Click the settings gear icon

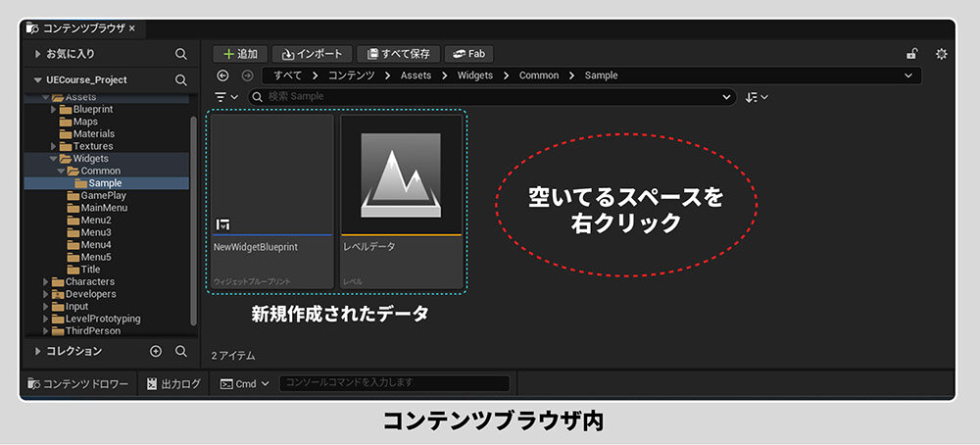coord(942,54)
